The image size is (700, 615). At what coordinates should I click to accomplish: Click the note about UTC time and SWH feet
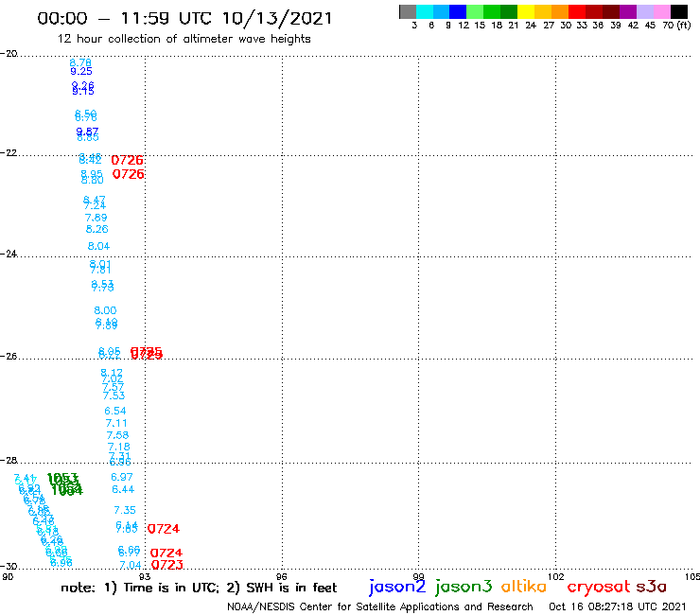tap(199, 588)
